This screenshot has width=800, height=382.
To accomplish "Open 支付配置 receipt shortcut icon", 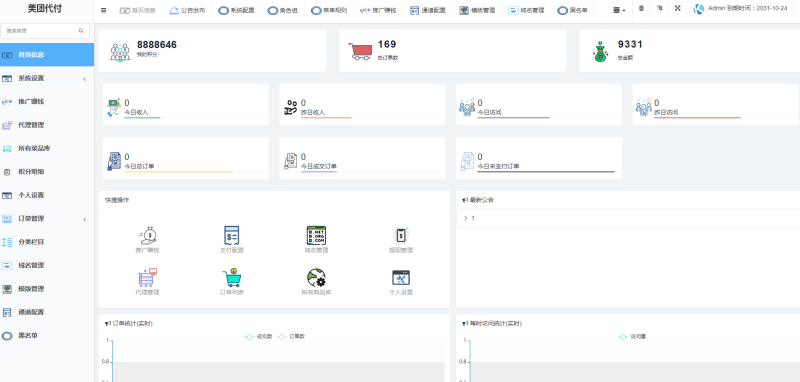I will [x=232, y=235].
